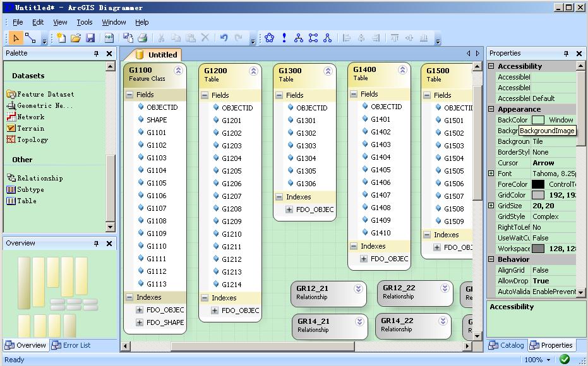The image size is (588, 366).
Task: Undo the last action
Action: tap(224, 37)
